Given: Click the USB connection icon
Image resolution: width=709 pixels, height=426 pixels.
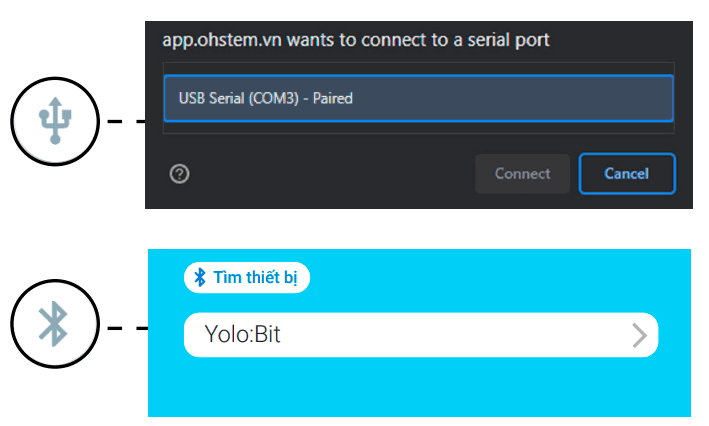Looking at the screenshot, I should (x=54, y=122).
